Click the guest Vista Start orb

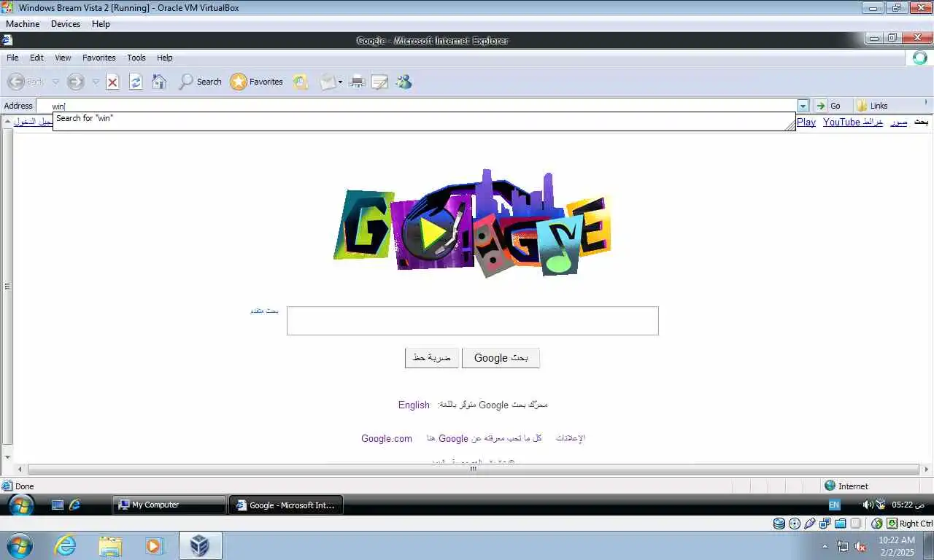point(20,505)
